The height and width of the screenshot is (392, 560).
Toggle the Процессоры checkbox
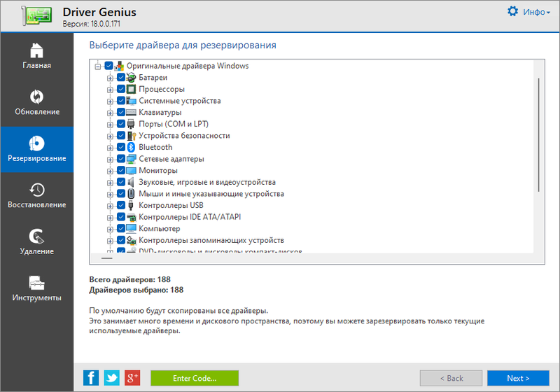click(121, 90)
